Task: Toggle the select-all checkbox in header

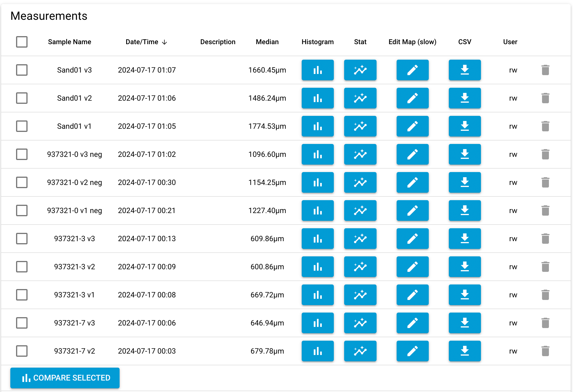Action: coord(22,42)
